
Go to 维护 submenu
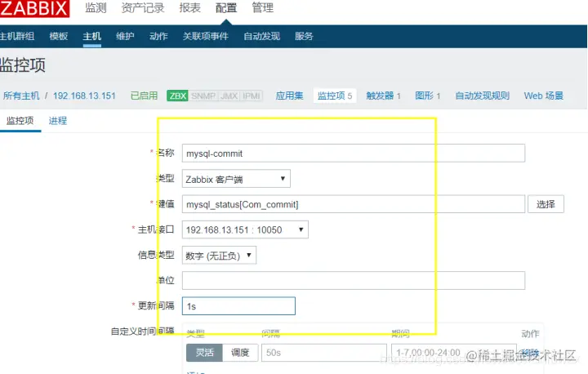click(125, 37)
